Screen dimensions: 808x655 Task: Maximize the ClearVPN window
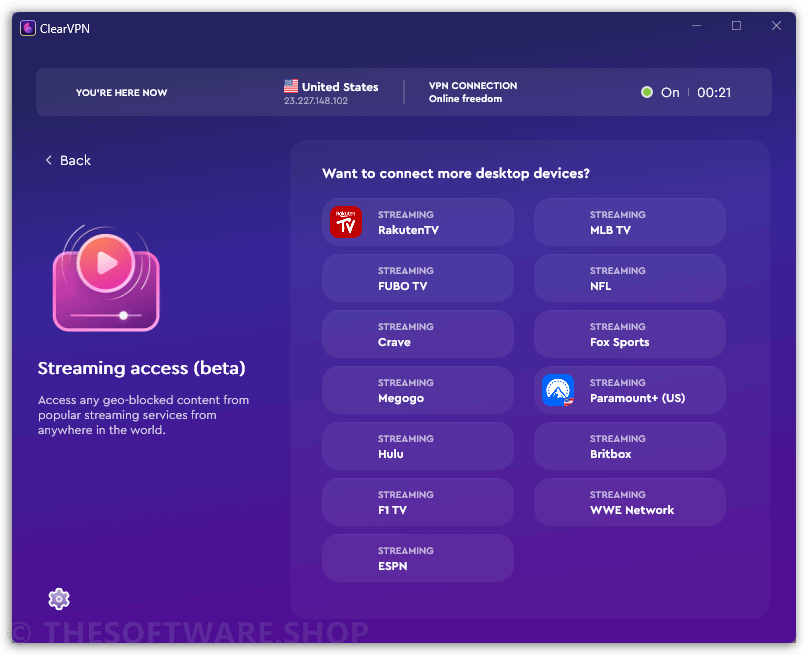pyautogui.click(x=736, y=26)
